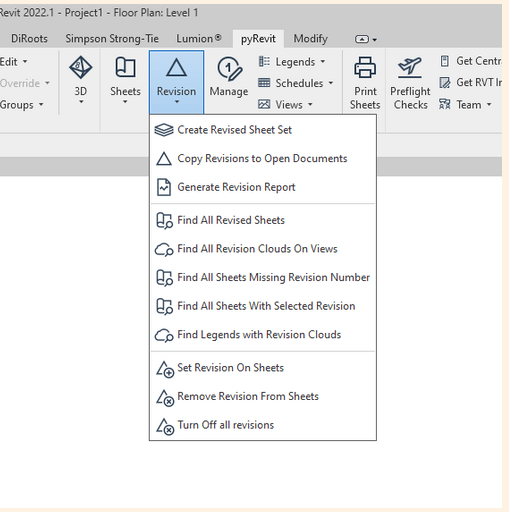
Task: Expand the Sheets dropdown arrow
Action: 125,102
